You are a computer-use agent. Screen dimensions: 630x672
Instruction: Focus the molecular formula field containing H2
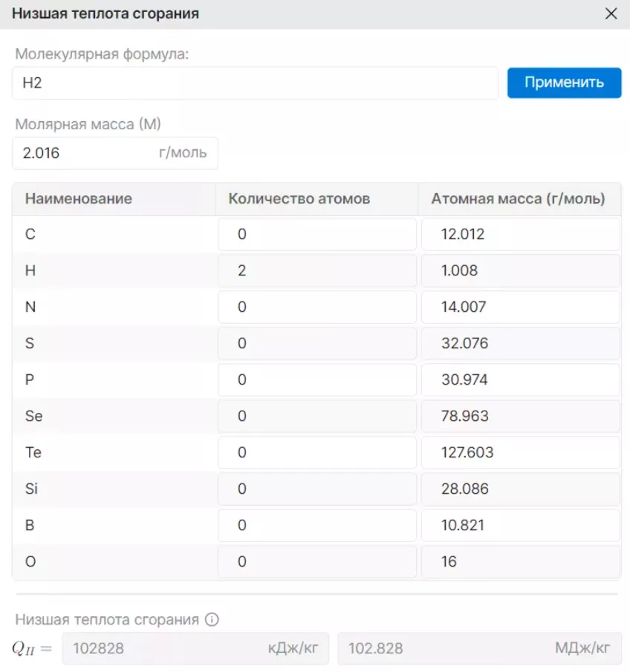(x=255, y=82)
